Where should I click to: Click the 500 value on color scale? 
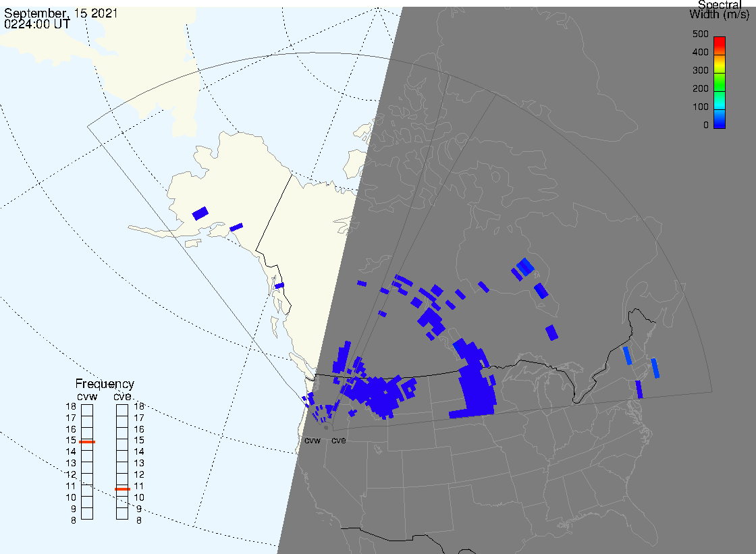click(701, 34)
